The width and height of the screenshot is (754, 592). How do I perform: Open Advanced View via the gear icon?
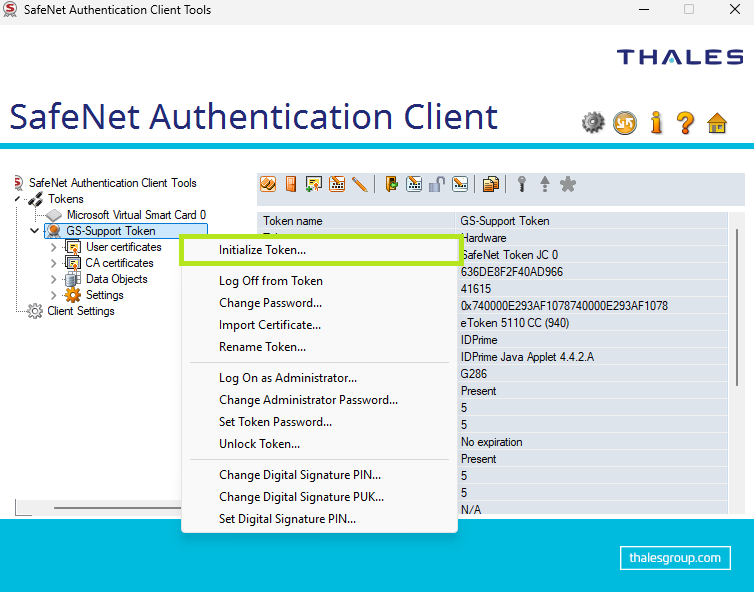[593, 123]
